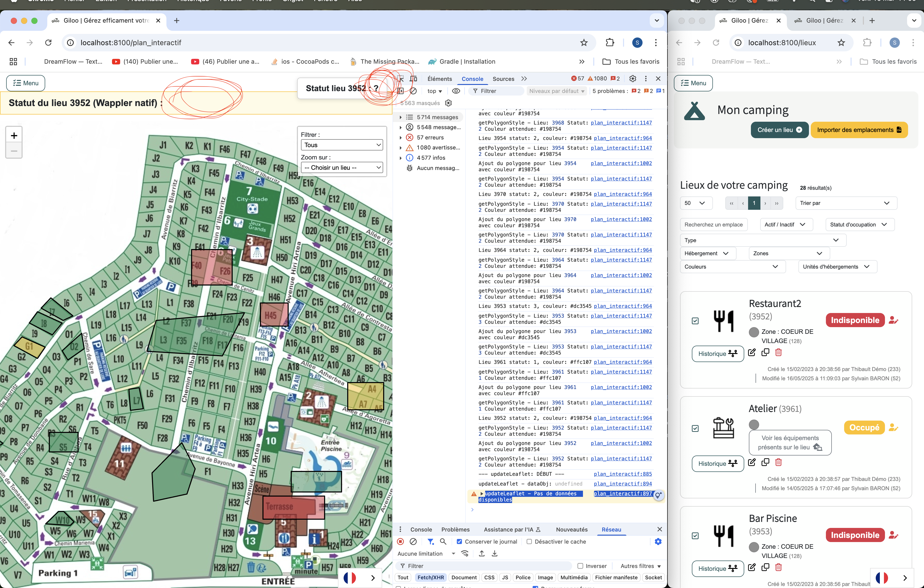Toggle the JS request type filter
Image resolution: width=924 pixels, height=588 pixels.
505,577
